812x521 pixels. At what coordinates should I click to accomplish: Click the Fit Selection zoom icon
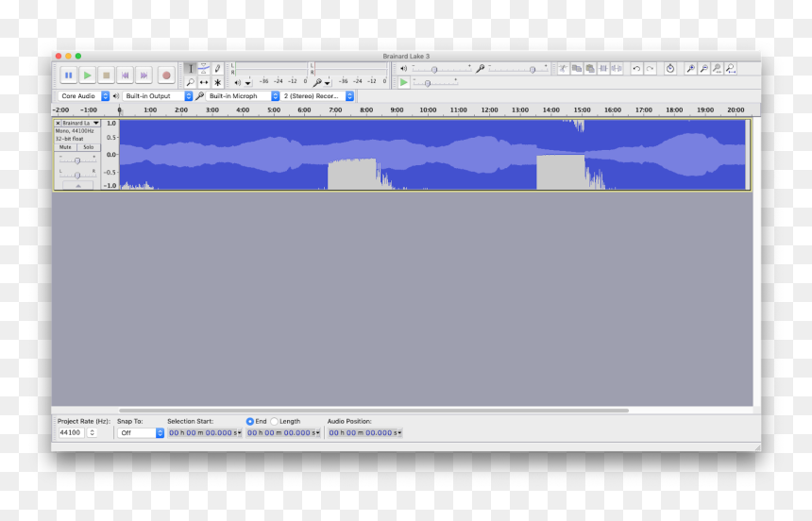(x=718, y=68)
